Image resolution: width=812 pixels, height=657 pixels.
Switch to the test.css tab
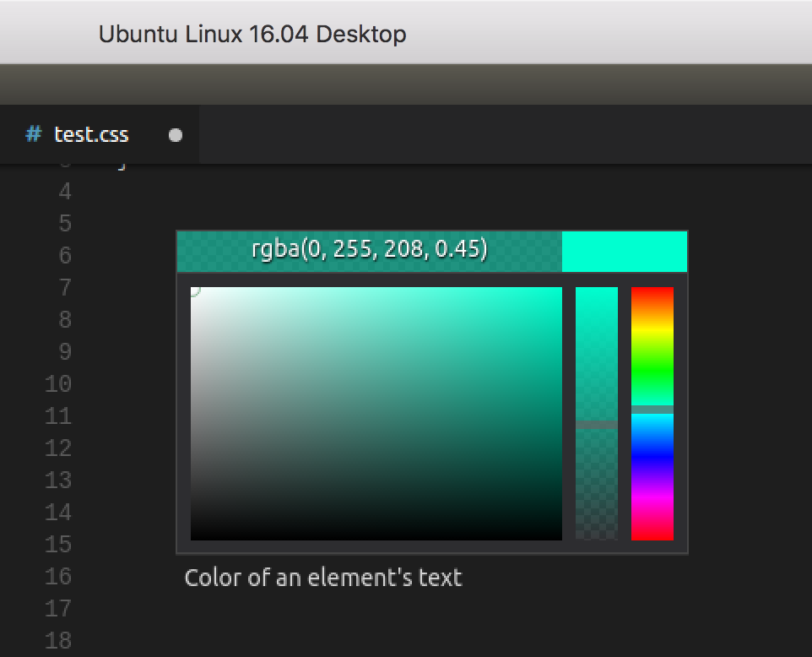coord(99,135)
